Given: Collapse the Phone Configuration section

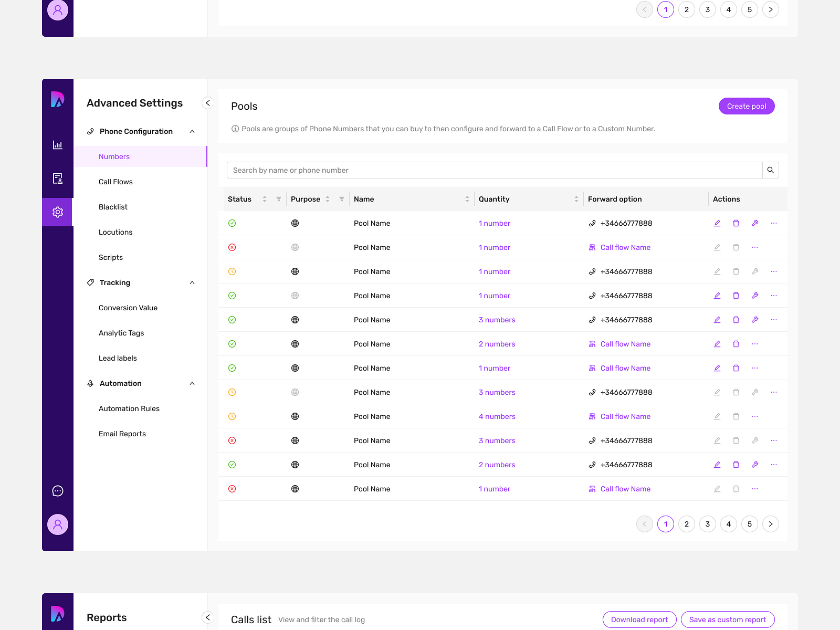Looking at the screenshot, I should point(192,131).
